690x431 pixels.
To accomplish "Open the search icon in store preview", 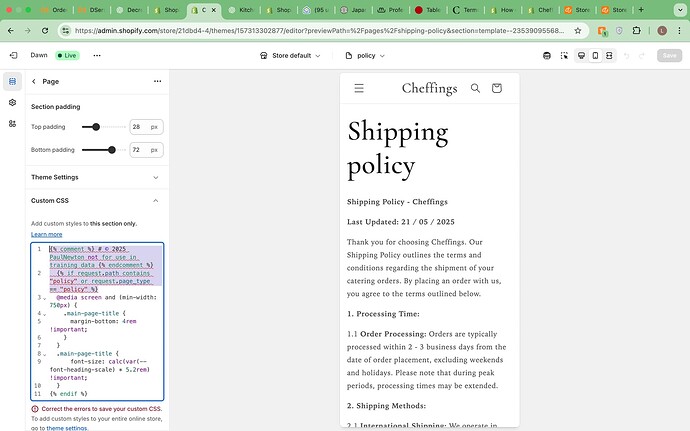I will coord(475,88).
